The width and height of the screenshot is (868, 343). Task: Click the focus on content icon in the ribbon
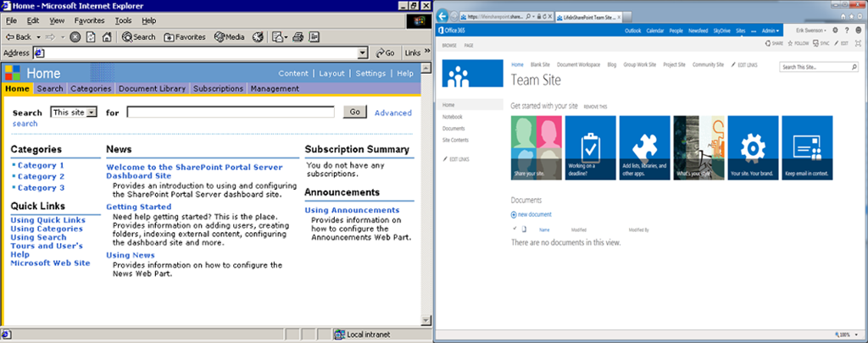[859, 43]
